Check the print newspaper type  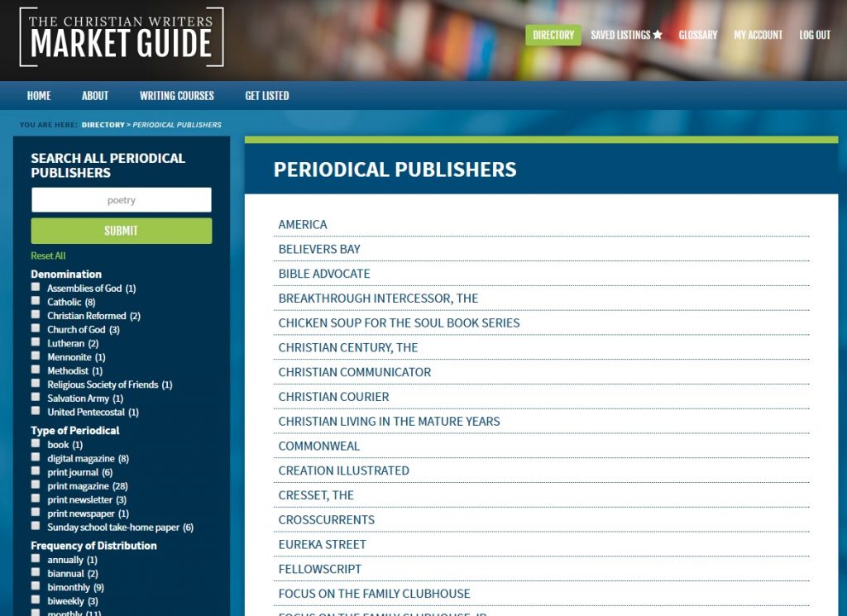tap(36, 512)
